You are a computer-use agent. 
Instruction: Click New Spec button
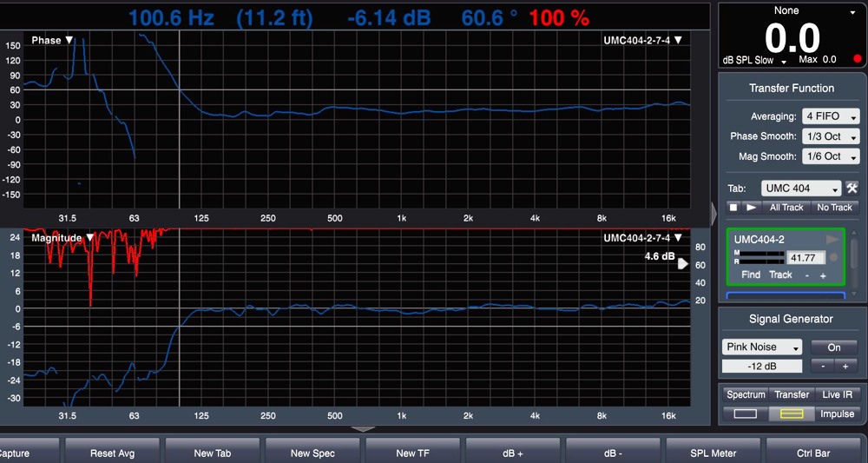tap(312, 453)
